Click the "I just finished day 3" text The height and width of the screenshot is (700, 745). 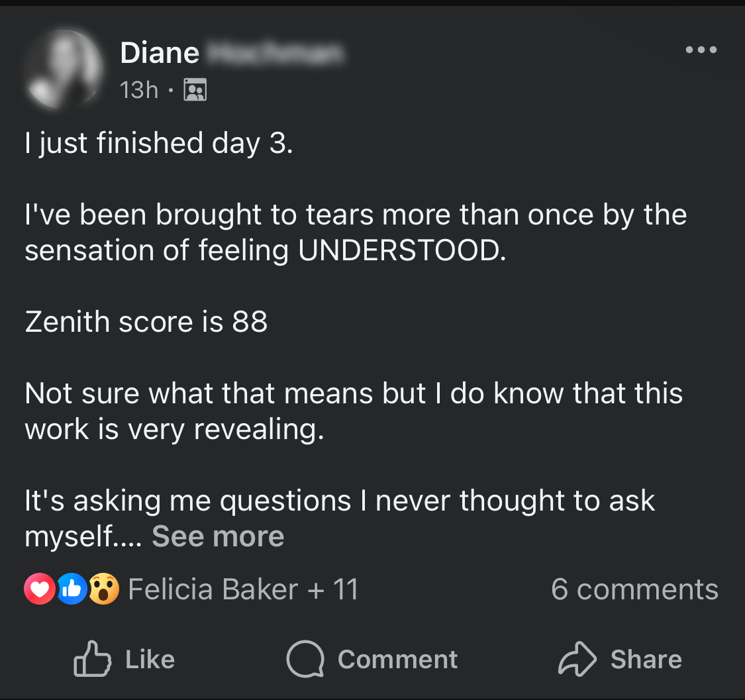click(158, 143)
